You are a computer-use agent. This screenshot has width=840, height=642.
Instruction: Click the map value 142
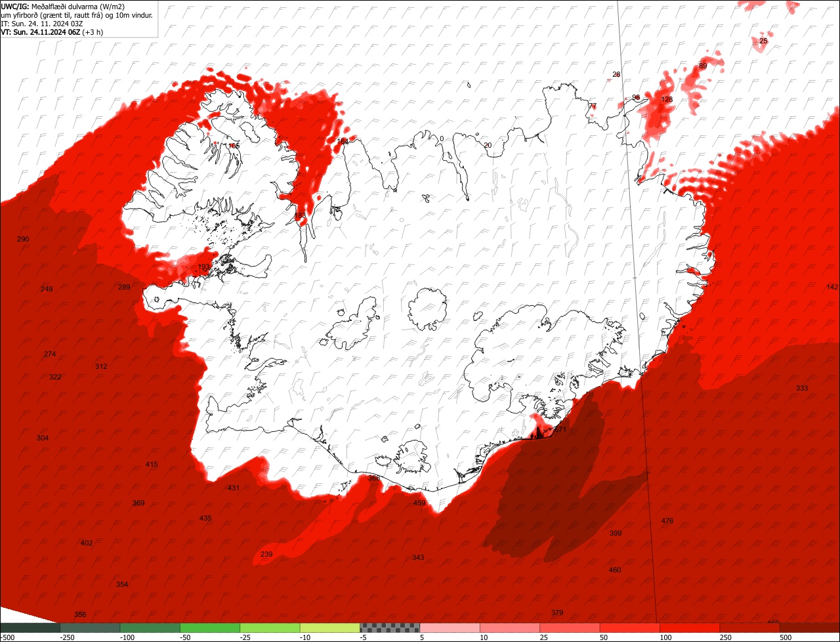pyautogui.click(x=833, y=287)
